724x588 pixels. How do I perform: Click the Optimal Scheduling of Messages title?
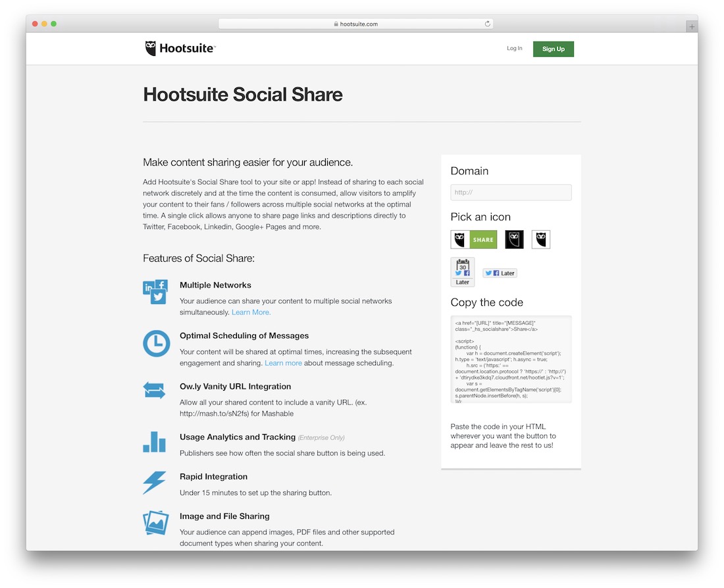[x=244, y=336]
